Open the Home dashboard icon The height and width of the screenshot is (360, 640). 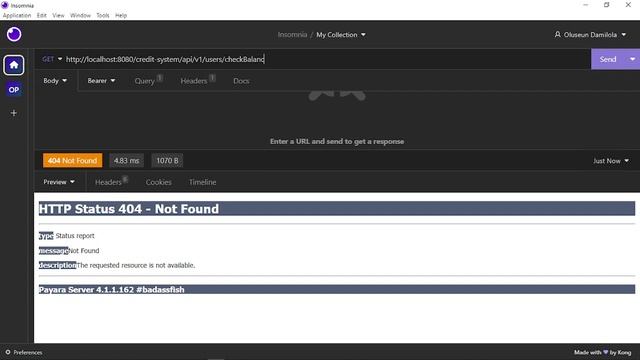pos(14,65)
